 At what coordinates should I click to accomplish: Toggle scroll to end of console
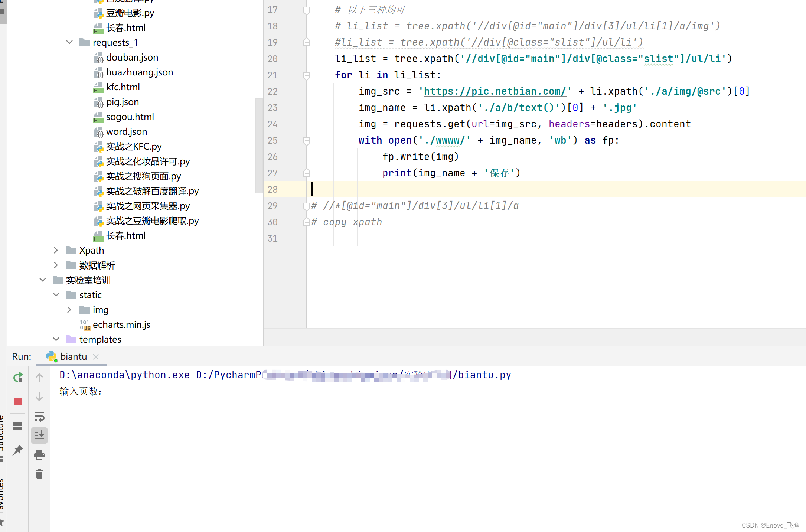click(x=39, y=435)
